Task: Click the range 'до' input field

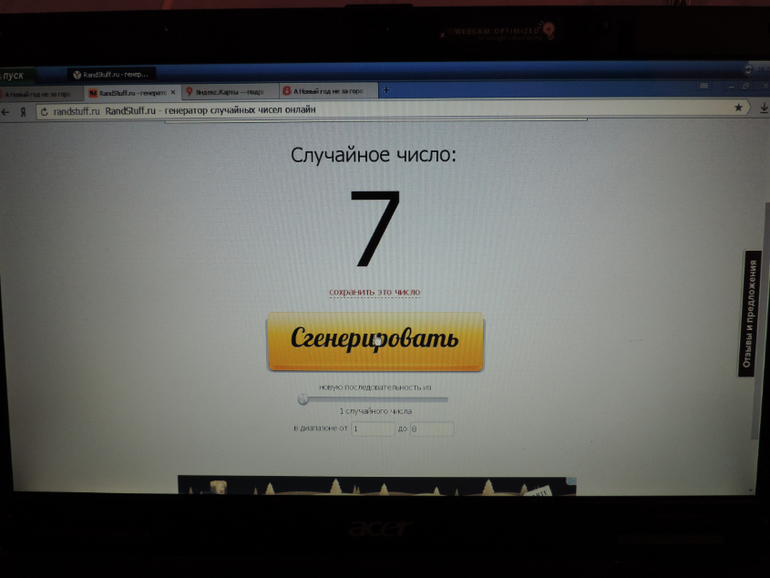Action: click(431, 428)
